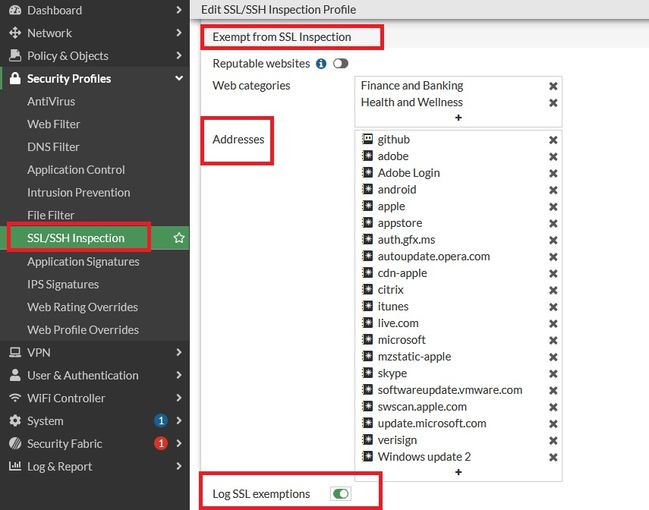Open Web Profile Overrides item
This screenshot has width=649, height=510.
click(83, 330)
